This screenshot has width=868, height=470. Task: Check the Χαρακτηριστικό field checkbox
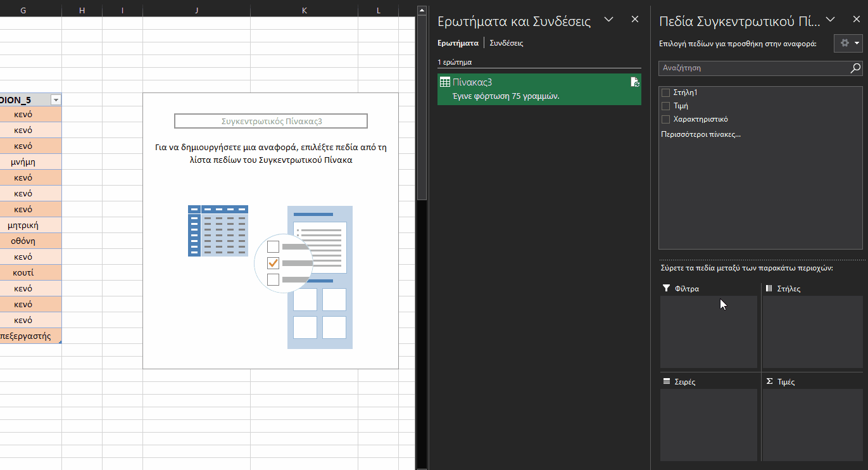click(x=665, y=118)
